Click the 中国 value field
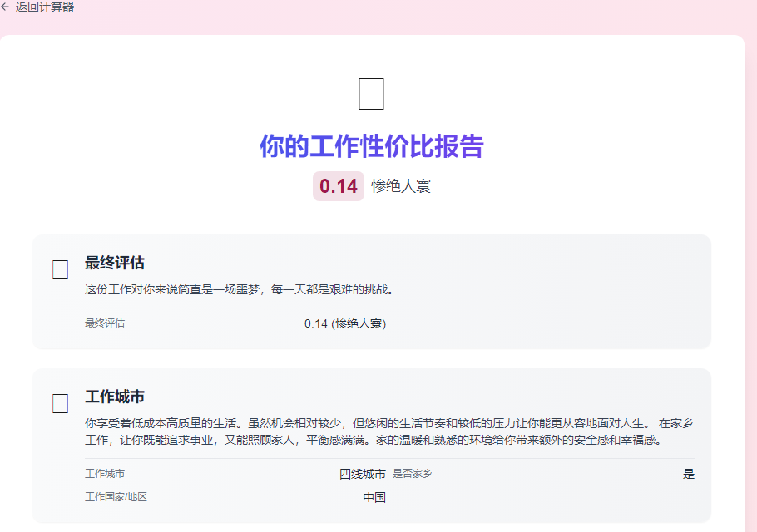Viewport: 757px width, 532px height. (x=376, y=496)
